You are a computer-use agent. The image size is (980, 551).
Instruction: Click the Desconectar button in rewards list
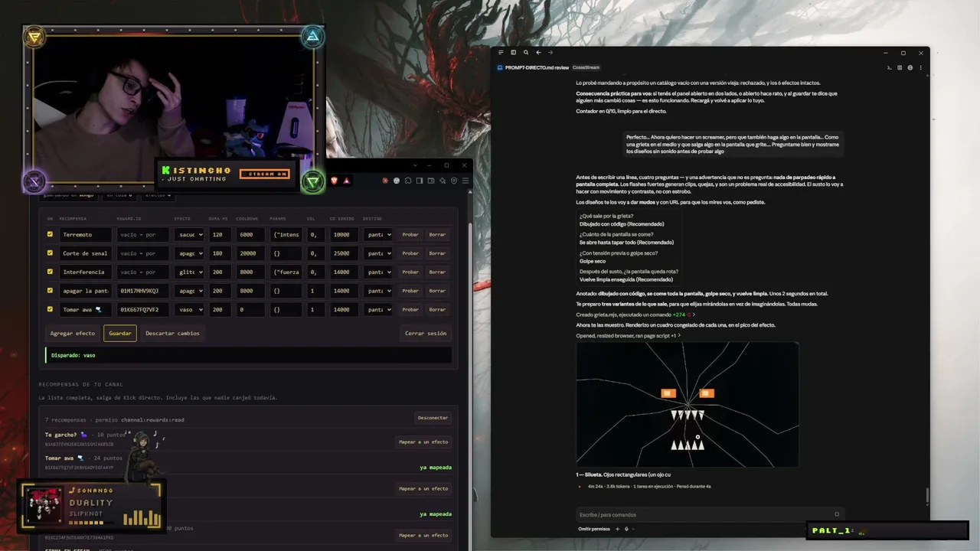pos(433,418)
